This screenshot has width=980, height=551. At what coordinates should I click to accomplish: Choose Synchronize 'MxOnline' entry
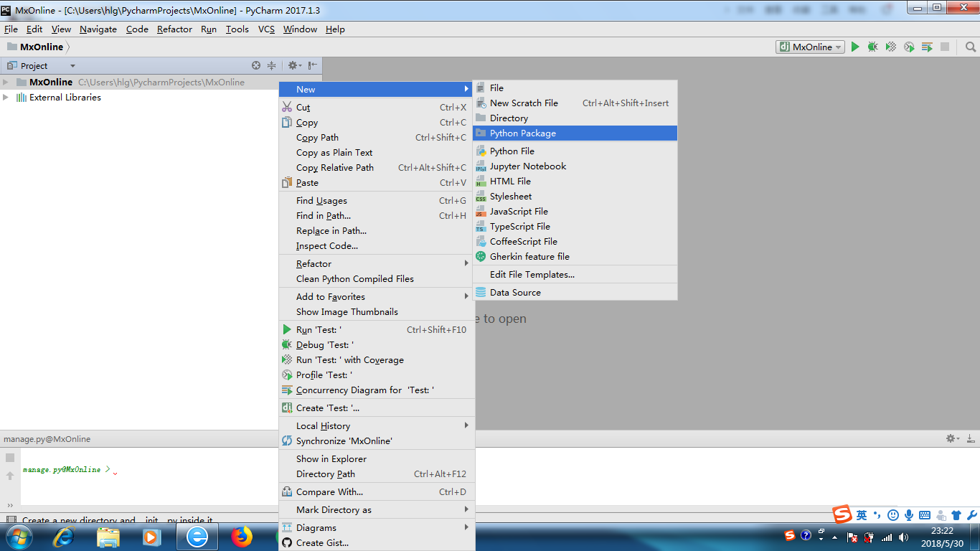pyautogui.click(x=377, y=441)
